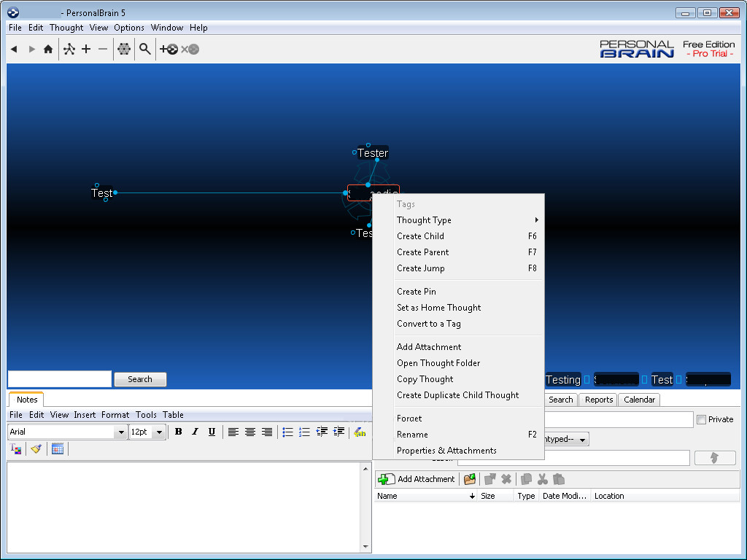Click inside the search input field
The height and width of the screenshot is (560, 747).
[x=60, y=379]
